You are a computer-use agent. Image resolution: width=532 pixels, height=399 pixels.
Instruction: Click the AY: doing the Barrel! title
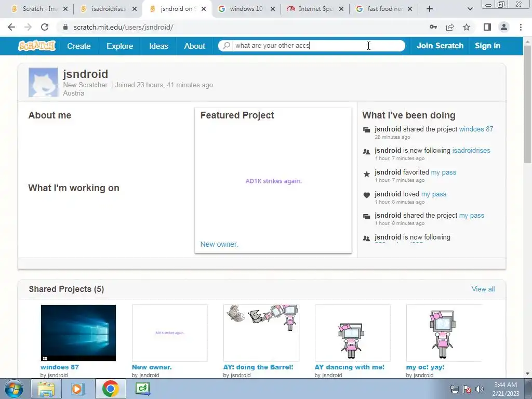point(258,367)
